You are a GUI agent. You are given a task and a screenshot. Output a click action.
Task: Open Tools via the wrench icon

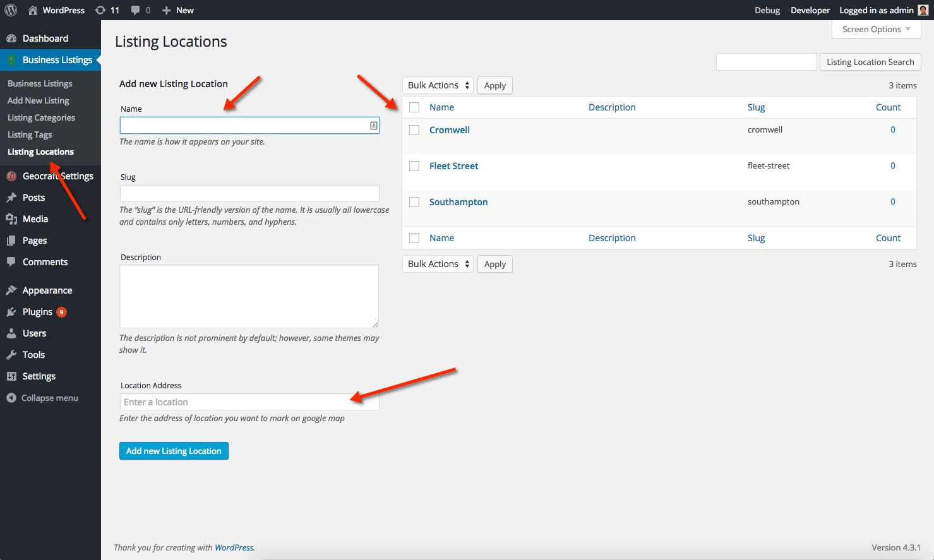11,355
